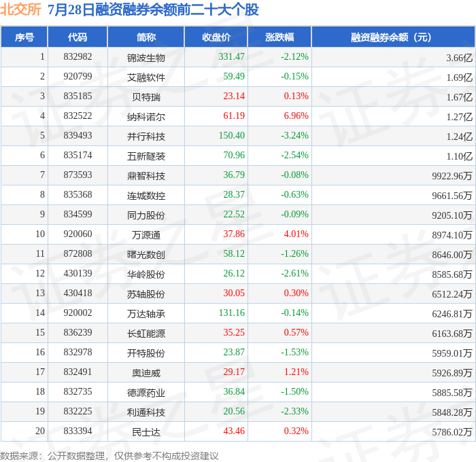Select stock name 连城数控
This screenshot has height=462, width=476.
click(146, 196)
